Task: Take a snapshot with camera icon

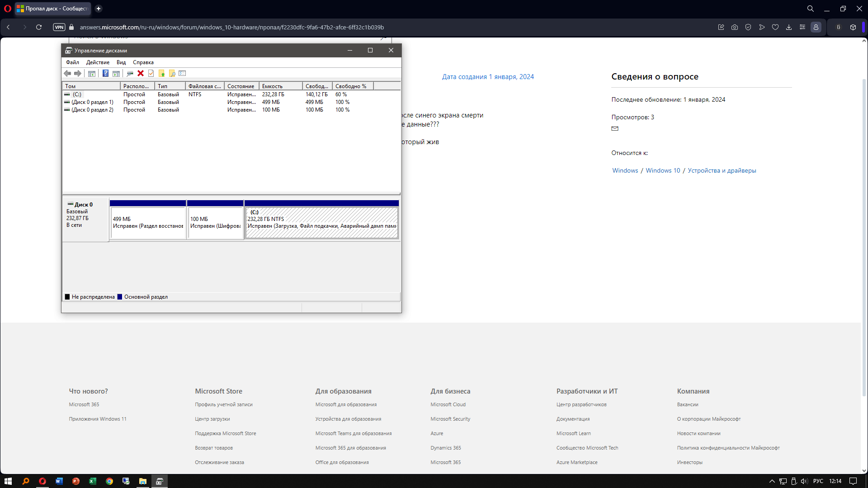Action: click(x=735, y=27)
